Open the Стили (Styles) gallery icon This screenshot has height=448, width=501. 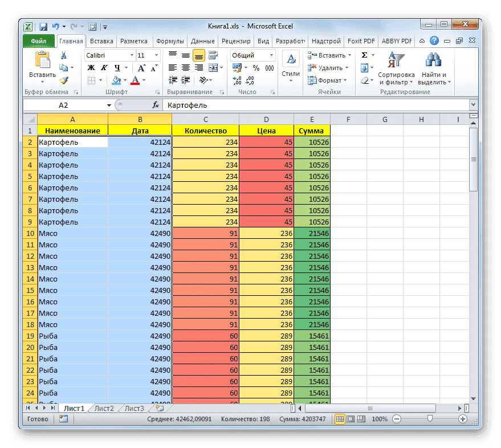[291, 59]
